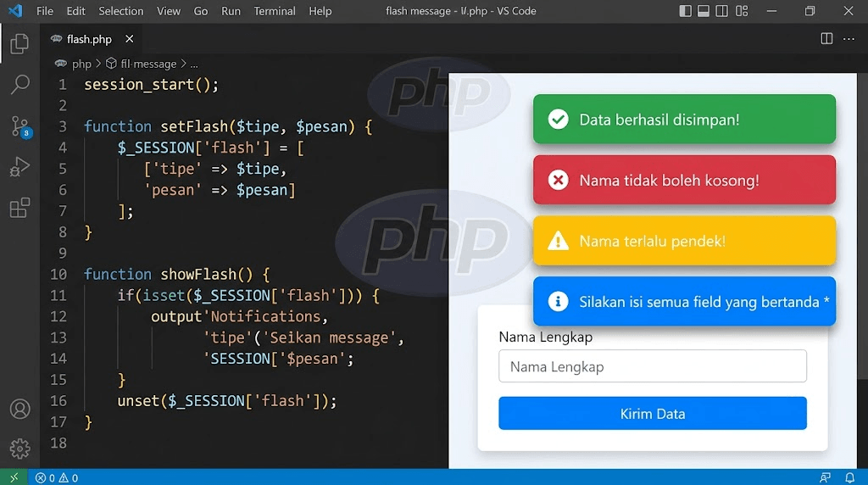
Task: Click the Nama Lengkap form label
Action: 545,337
